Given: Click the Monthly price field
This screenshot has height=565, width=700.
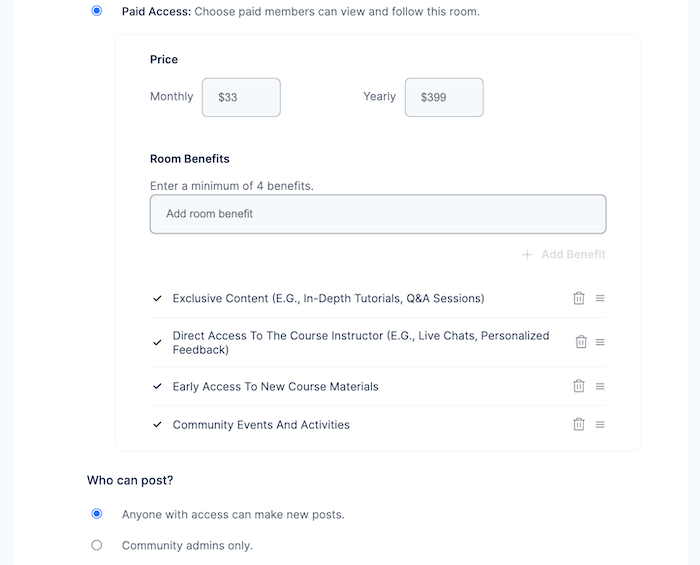Looking at the screenshot, I should pyautogui.click(x=241, y=97).
